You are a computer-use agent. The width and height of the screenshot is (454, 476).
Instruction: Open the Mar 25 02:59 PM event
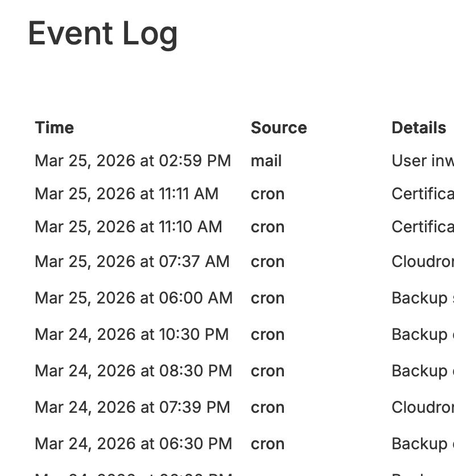(x=133, y=161)
